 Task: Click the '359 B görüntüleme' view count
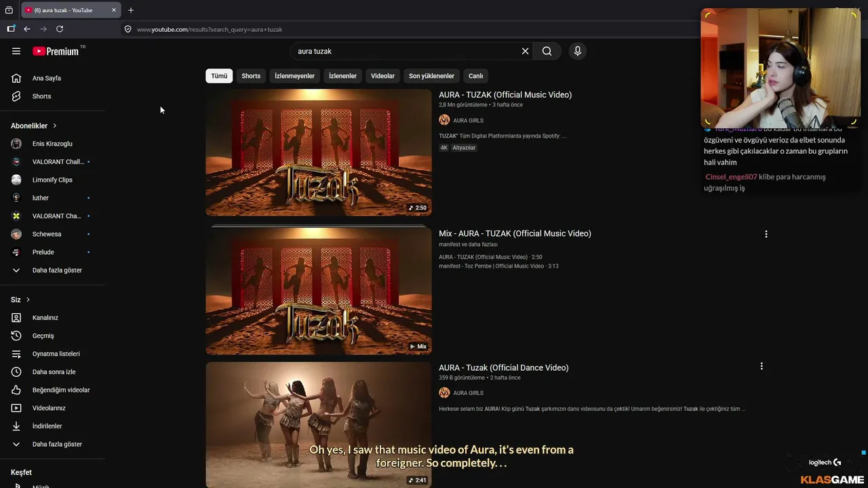pos(462,378)
